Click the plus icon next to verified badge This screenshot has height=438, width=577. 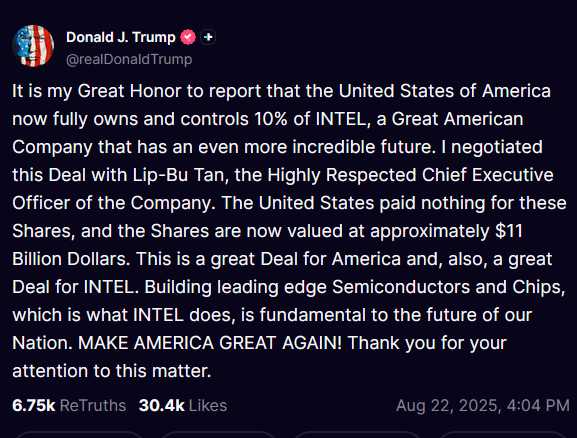(208, 37)
